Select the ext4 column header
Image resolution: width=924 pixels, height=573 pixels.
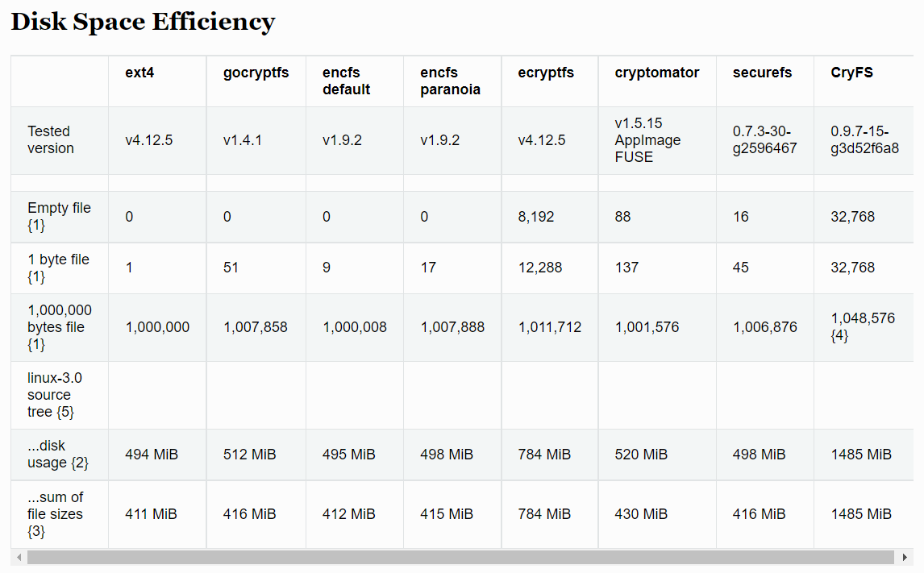tap(139, 73)
